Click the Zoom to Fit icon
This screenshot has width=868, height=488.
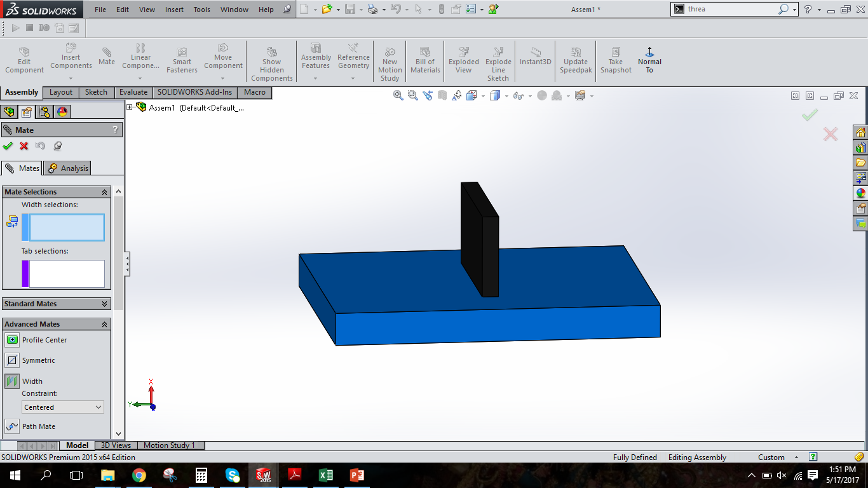[398, 95]
